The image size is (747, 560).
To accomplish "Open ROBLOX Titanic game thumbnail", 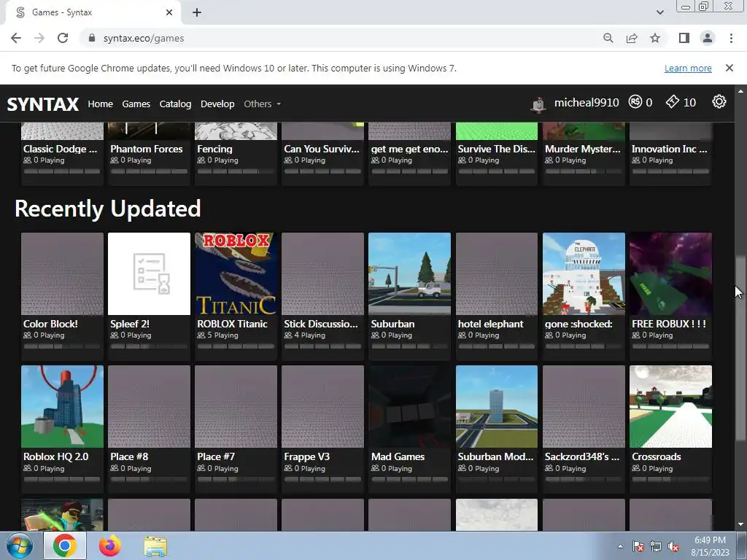I will [x=236, y=274].
